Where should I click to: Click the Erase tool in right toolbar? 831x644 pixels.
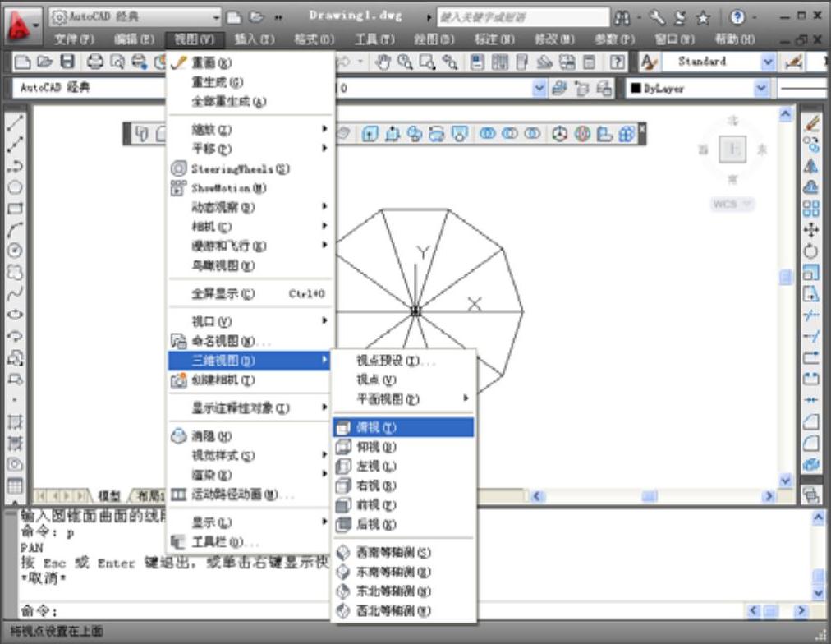[811, 123]
